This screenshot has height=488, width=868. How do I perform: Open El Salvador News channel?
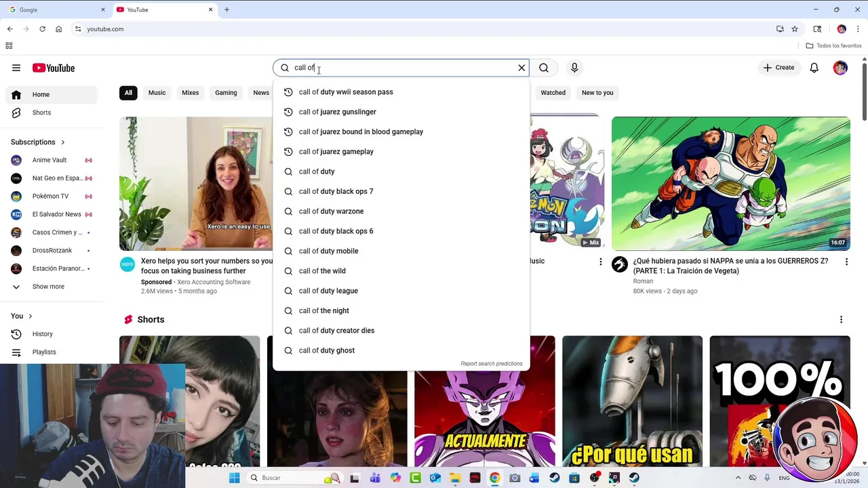click(x=52, y=214)
